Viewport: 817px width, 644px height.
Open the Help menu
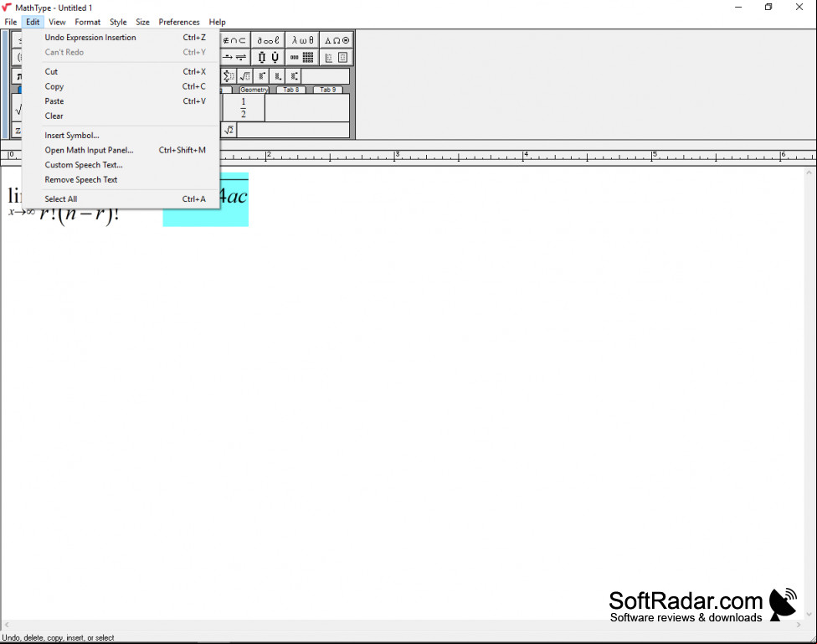tap(218, 22)
